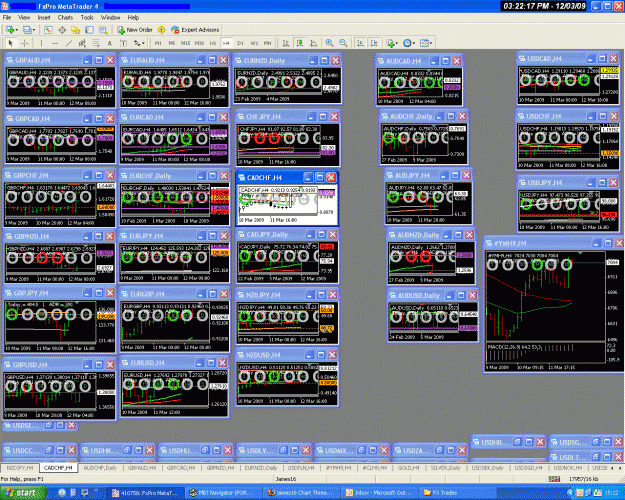This screenshot has height=500, width=625.
Task: Click the clock Periodicity icon
Action: click(x=407, y=43)
